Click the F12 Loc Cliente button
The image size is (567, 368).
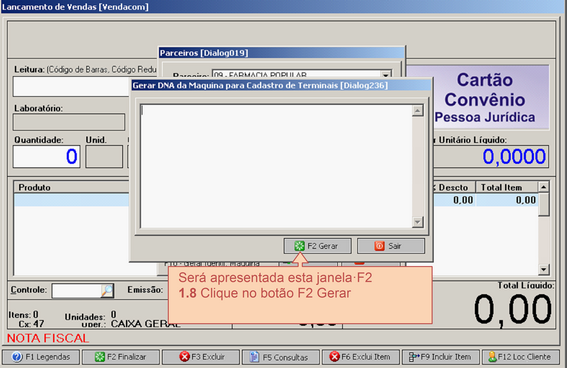(x=521, y=357)
